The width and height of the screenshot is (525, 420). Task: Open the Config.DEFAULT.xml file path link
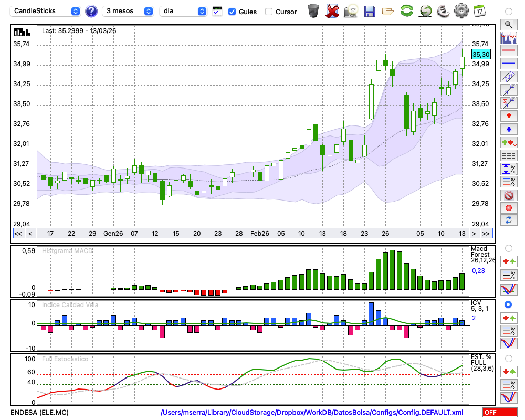tap(312, 413)
